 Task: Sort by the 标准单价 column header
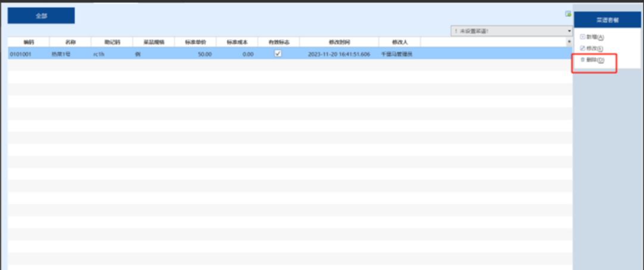tap(195, 42)
